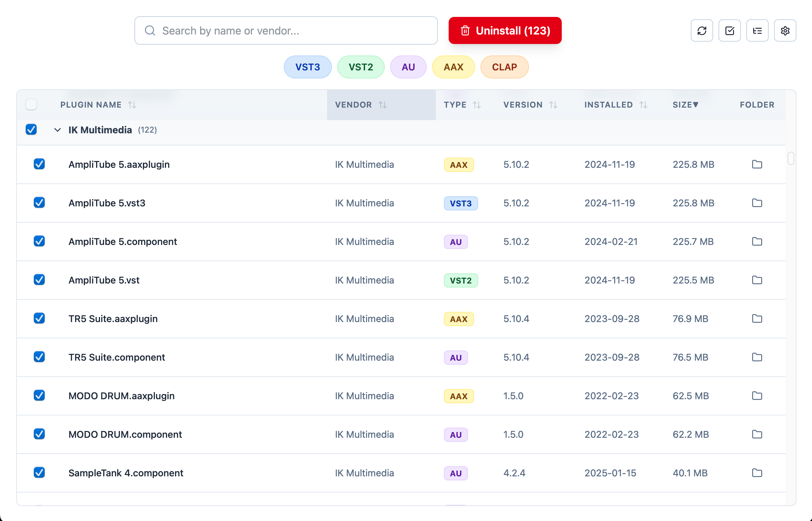Sort by Plugin Name header label
Viewport: 812px width, 521px height.
pos(91,105)
